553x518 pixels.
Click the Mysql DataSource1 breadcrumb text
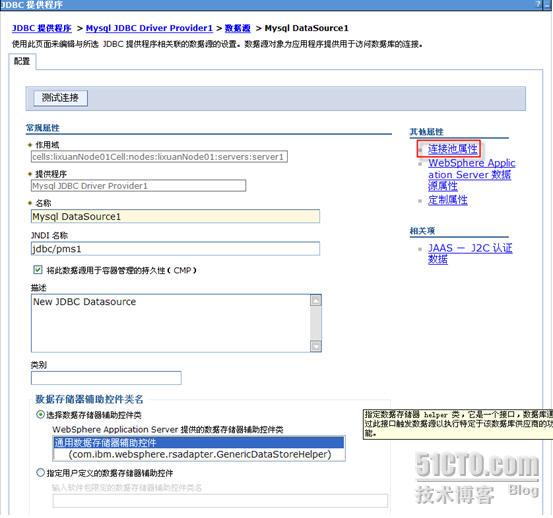(x=306, y=28)
